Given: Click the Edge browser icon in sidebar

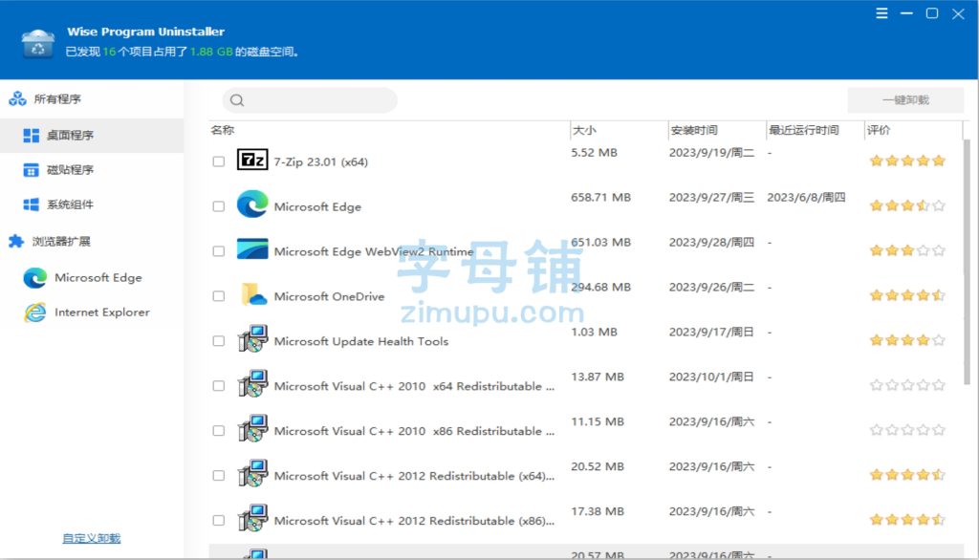Looking at the screenshot, I should pyautogui.click(x=35, y=278).
